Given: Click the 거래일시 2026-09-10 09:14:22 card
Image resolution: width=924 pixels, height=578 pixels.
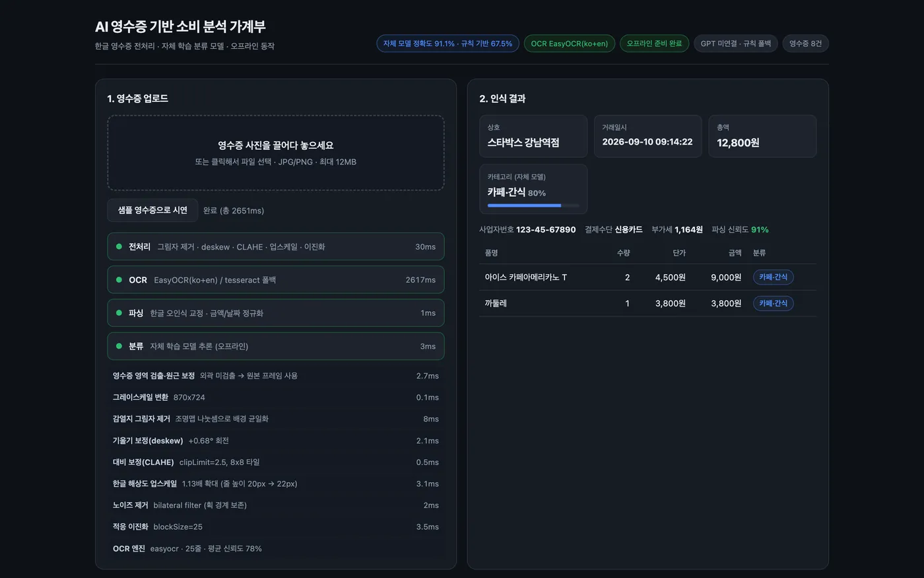Looking at the screenshot, I should click(x=647, y=136).
